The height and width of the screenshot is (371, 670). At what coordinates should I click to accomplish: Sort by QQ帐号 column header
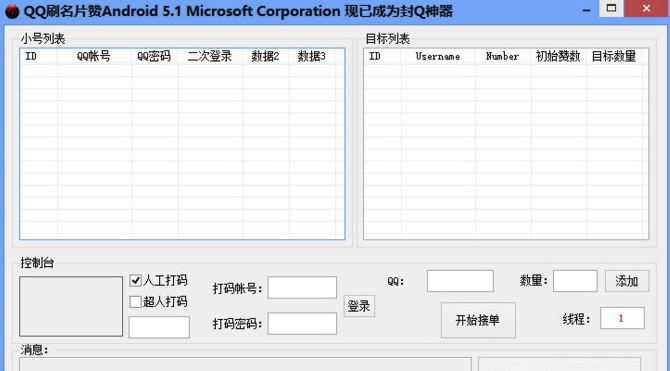click(94, 56)
